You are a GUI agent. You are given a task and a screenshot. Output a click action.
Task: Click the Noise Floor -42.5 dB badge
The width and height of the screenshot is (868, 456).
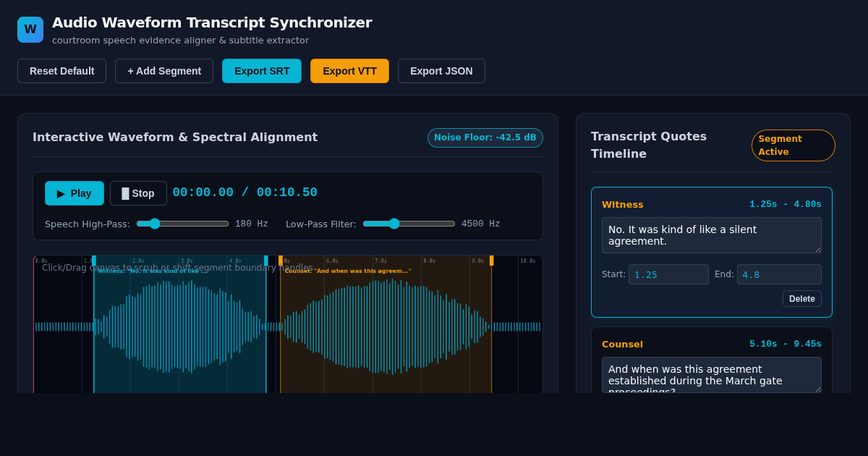pyautogui.click(x=485, y=138)
